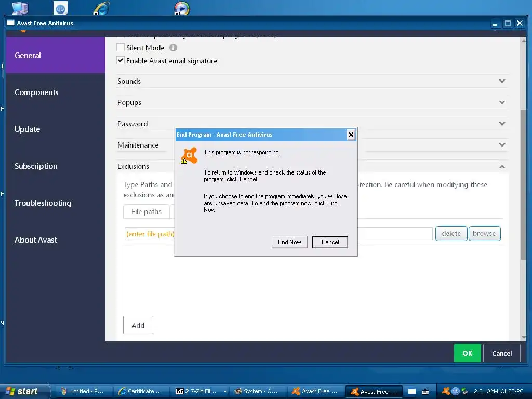
Task: Click the Avast title bar window icon
Action: click(10, 23)
